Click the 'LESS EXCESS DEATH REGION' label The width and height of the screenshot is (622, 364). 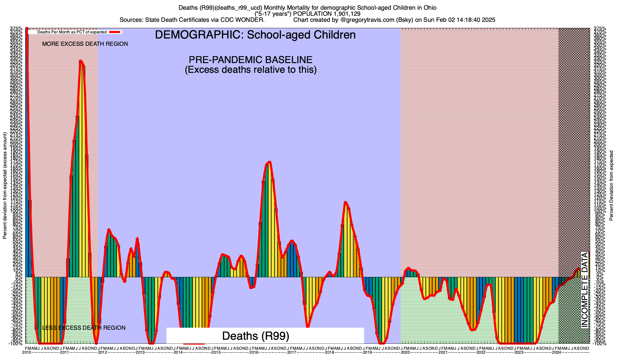coord(84,328)
